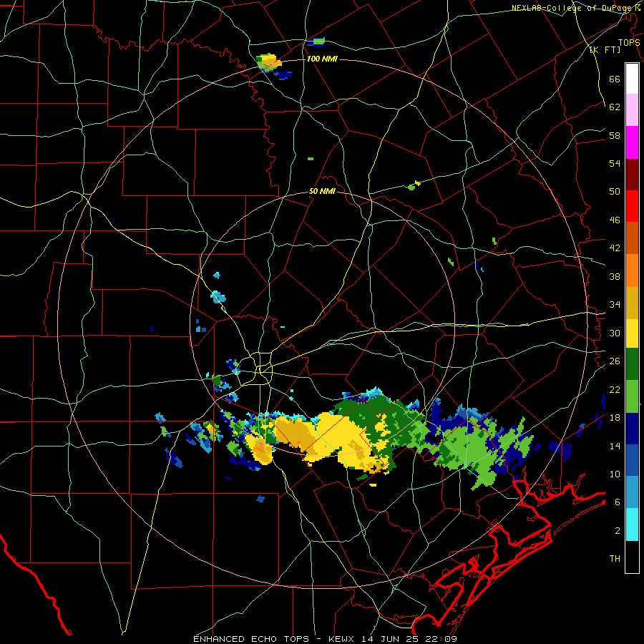
Task: Click the '34' legend value
Action: click(615, 304)
